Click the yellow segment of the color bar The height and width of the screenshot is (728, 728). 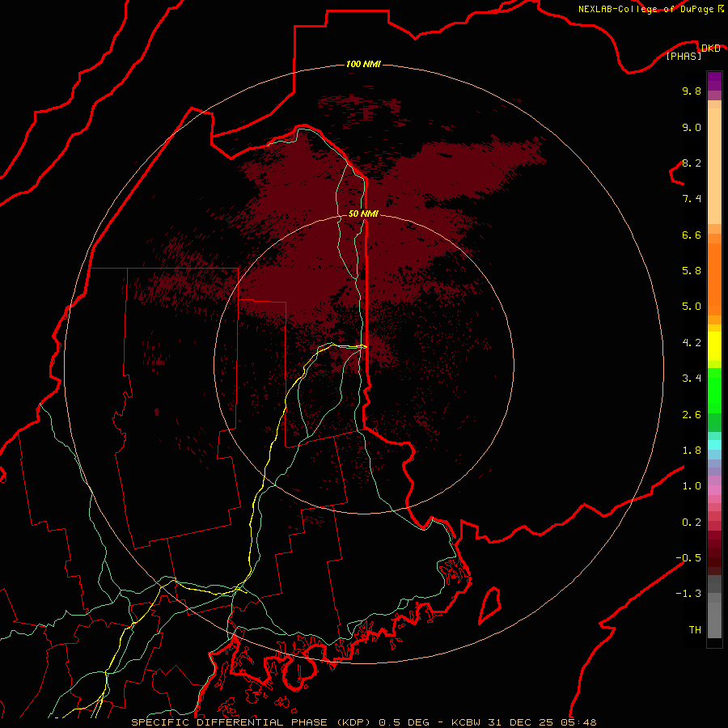[714, 346]
